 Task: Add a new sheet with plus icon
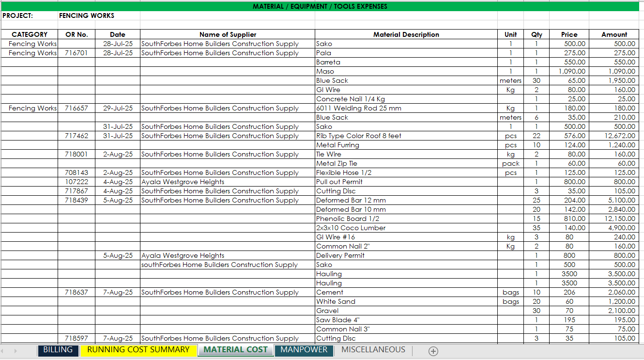[x=433, y=351]
